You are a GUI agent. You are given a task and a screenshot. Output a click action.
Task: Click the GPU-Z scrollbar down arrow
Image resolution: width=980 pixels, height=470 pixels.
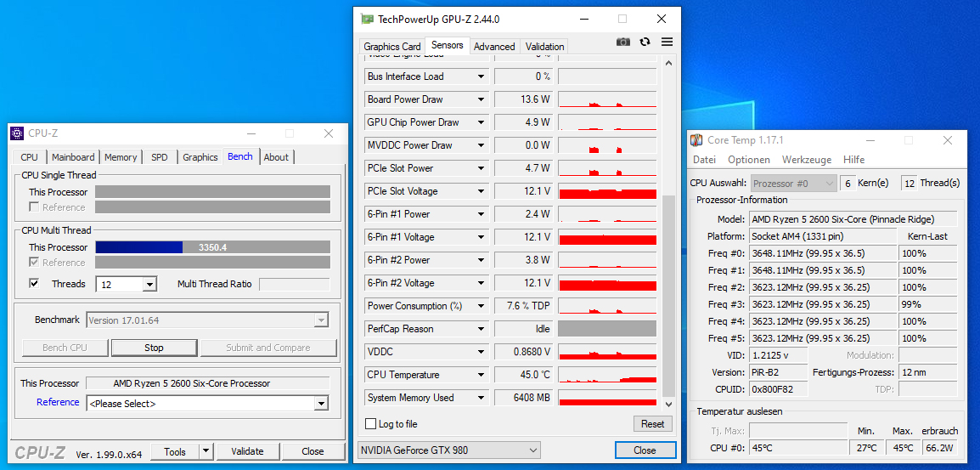(668, 405)
